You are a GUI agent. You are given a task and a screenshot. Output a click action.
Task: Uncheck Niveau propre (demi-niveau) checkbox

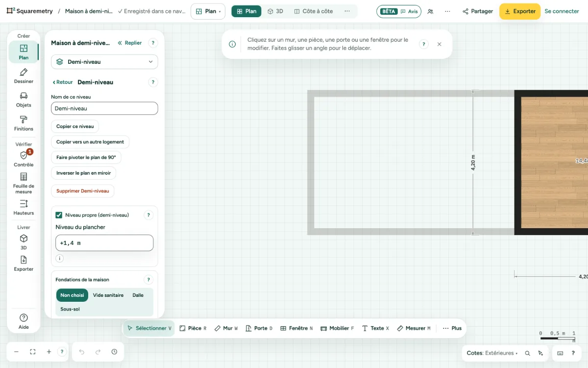59,215
